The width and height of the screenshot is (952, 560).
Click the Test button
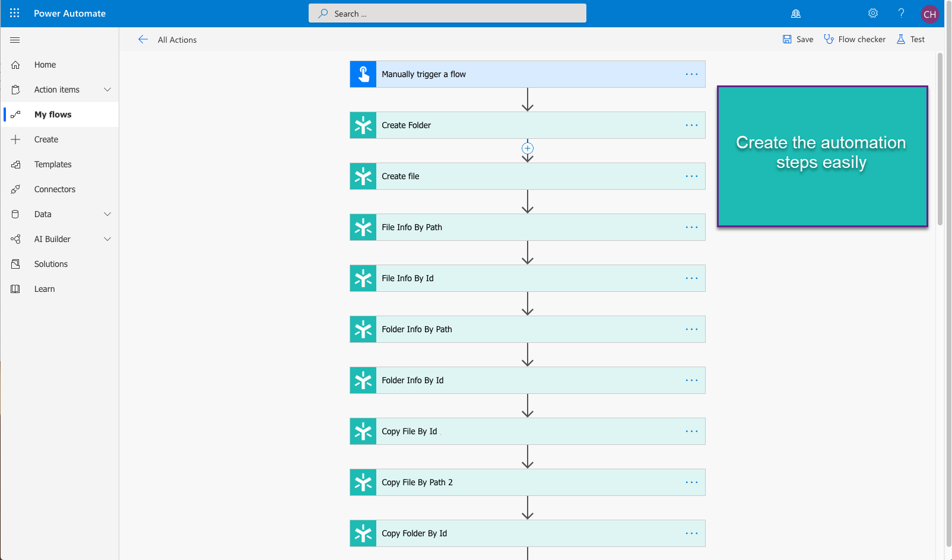click(x=910, y=39)
